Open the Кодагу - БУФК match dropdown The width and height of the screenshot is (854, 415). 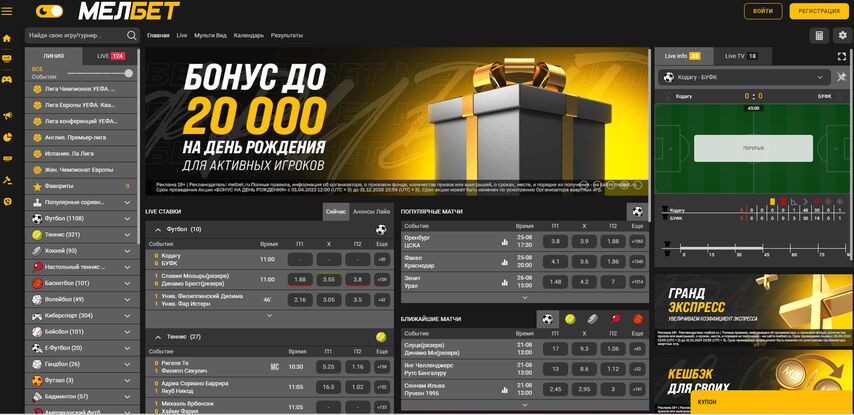(x=743, y=77)
